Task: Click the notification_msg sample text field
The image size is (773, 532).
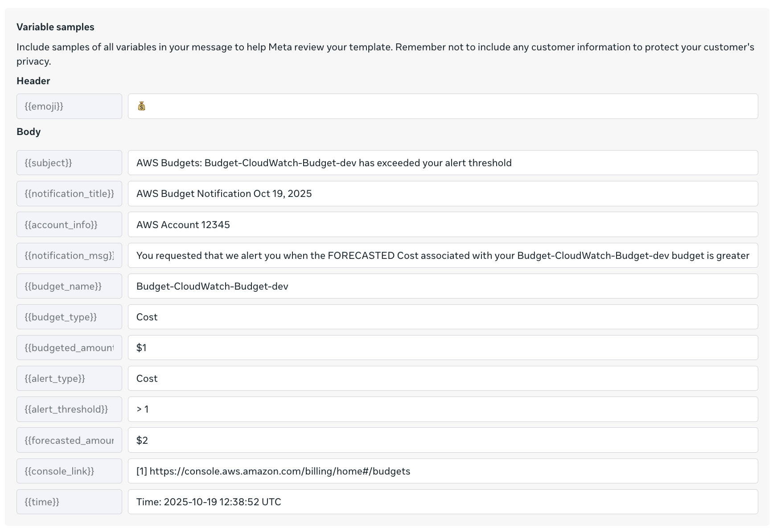Action: pyautogui.click(x=443, y=255)
